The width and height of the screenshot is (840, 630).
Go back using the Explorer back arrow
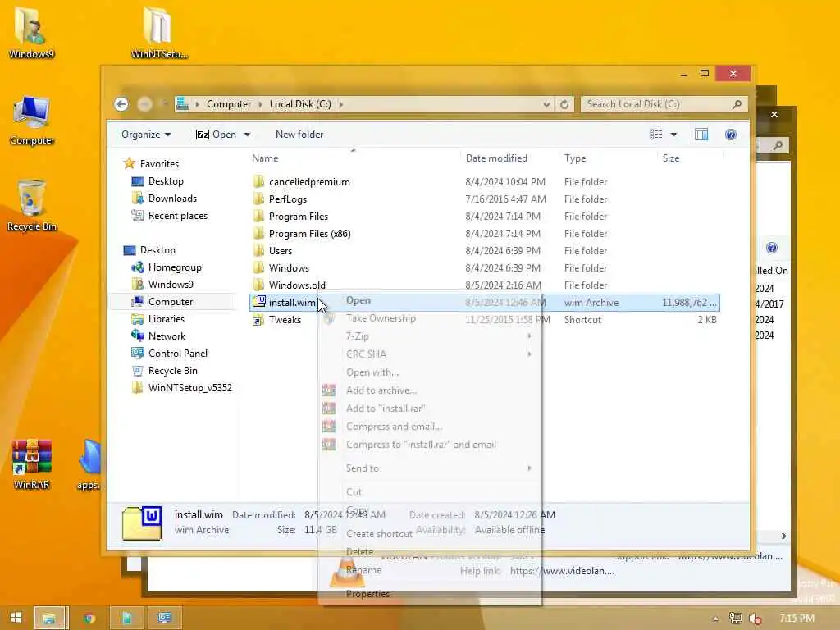click(121, 104)
